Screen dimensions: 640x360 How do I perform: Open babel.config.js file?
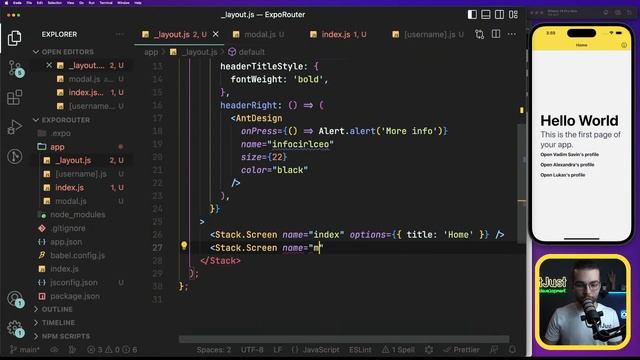coord(78,256)
